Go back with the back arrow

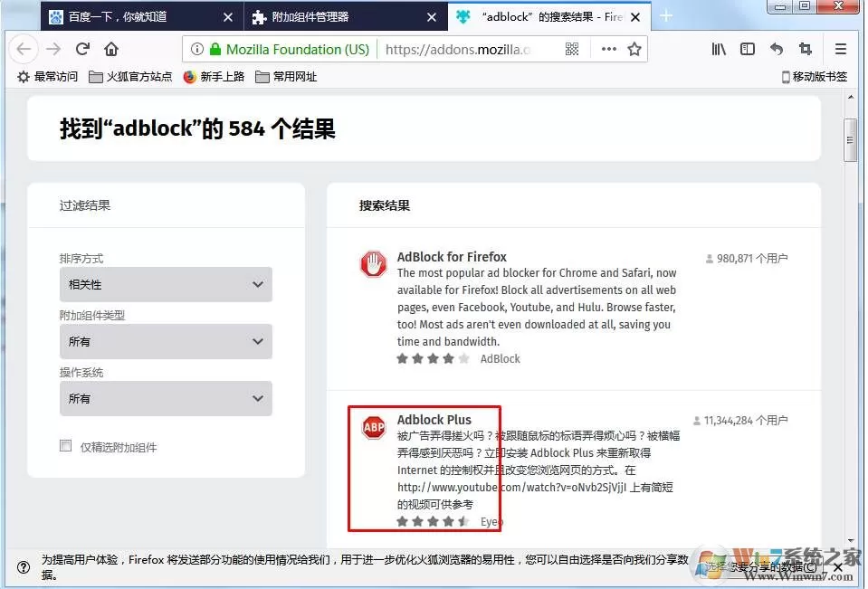[24, 49]
